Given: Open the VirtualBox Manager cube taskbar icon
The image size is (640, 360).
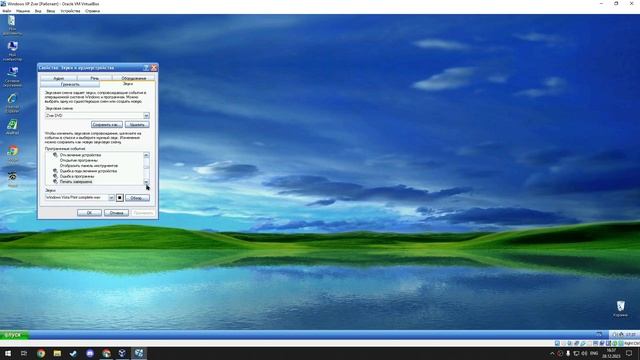Looking at the screenshot, I should tap(122, 353).
